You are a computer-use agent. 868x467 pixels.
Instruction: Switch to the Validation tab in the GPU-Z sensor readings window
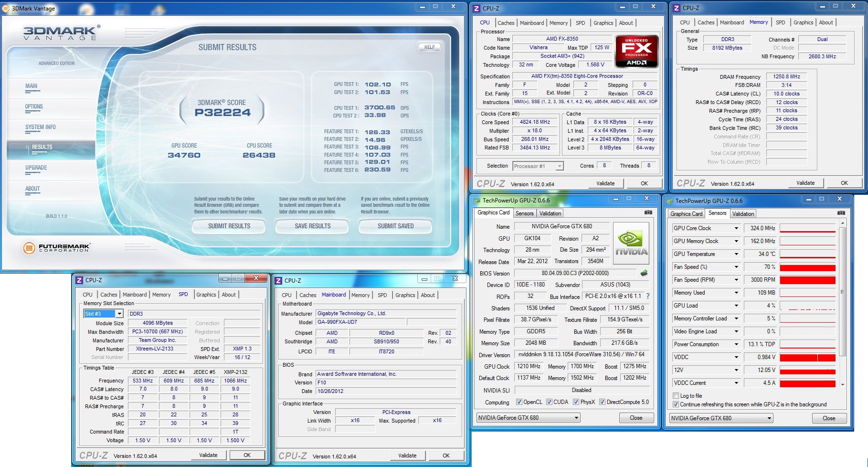click(743, 214)
